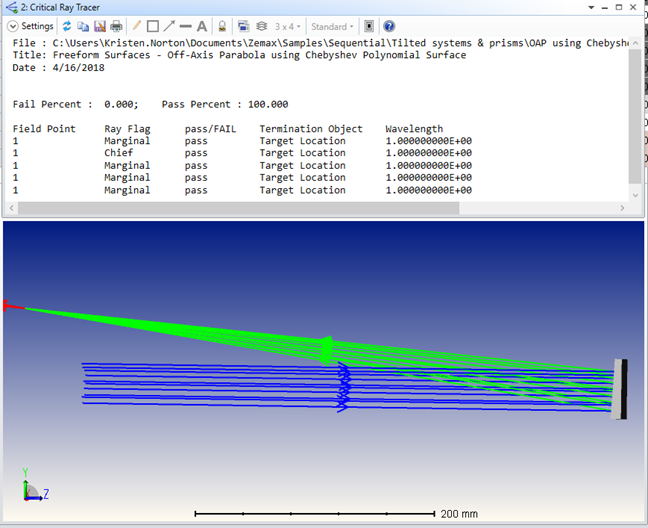The height and width of the screenshot is (528, 648).
Task: Open the title bar window options arrow
Action: point(591,7)
